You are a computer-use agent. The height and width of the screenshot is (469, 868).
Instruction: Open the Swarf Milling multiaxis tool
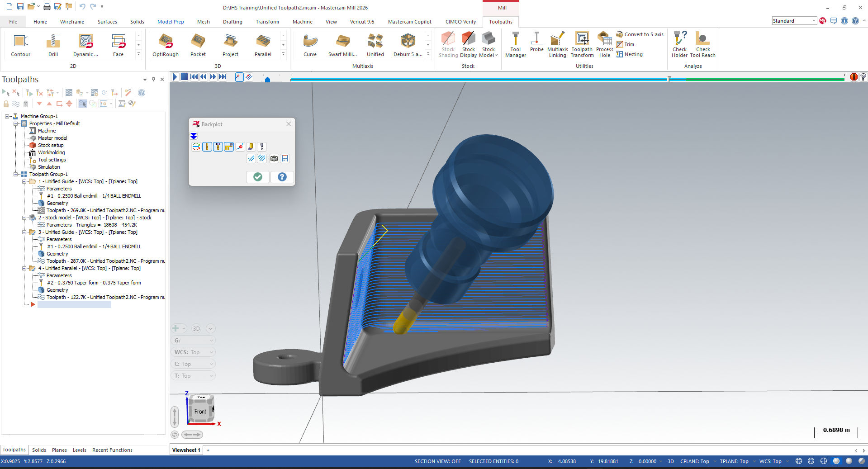click(342, 44)
